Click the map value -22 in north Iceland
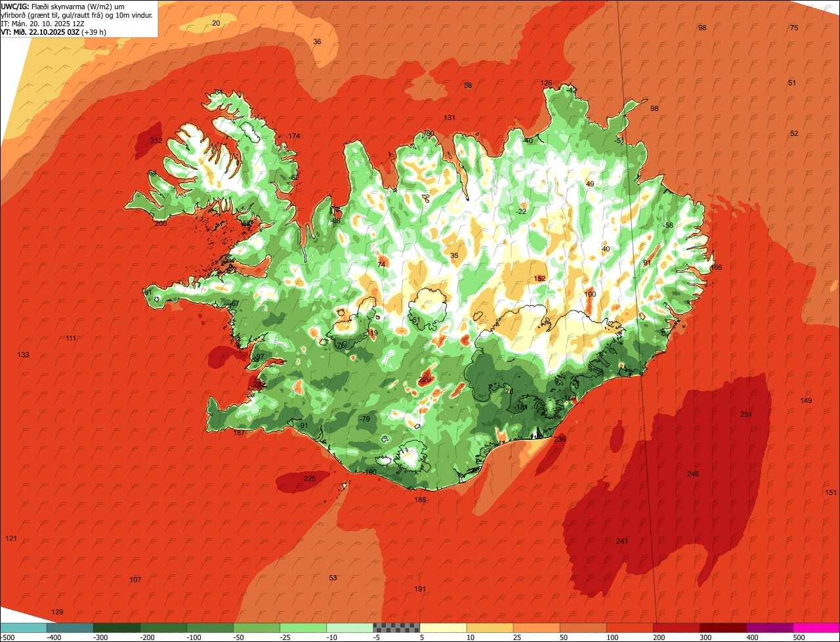Image resolution: width=840 pixels, height=642 pixels. [x=521, y=211]
